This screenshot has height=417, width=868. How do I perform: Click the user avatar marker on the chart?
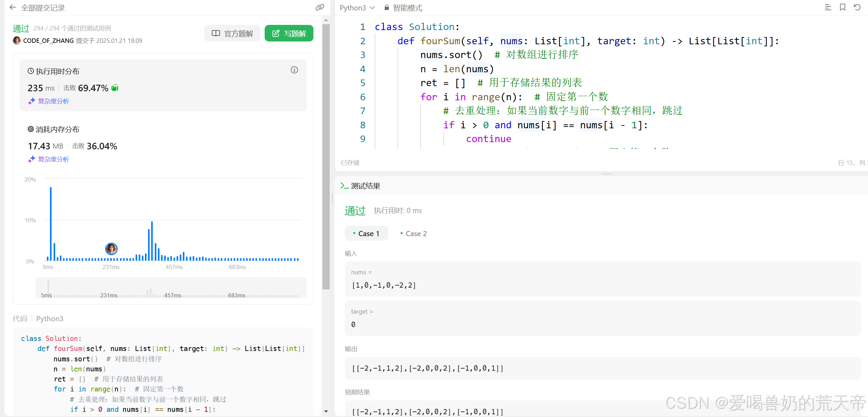click(111, 249)
